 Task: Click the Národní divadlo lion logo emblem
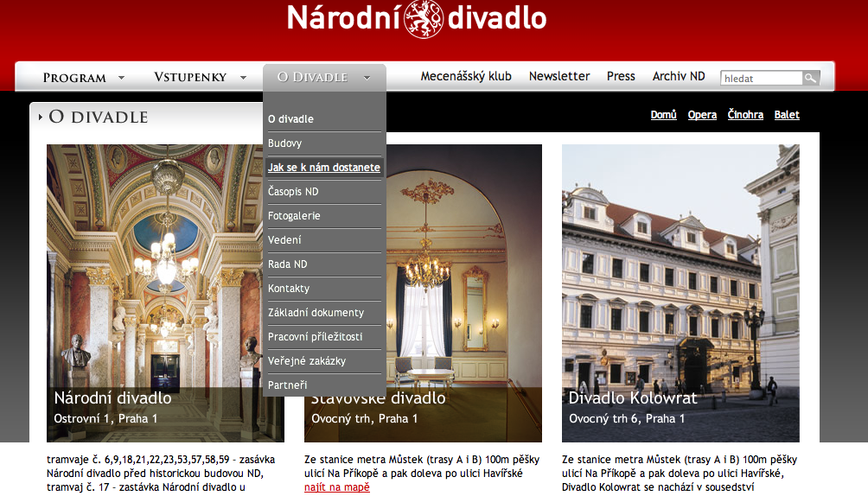pos(424,18)
